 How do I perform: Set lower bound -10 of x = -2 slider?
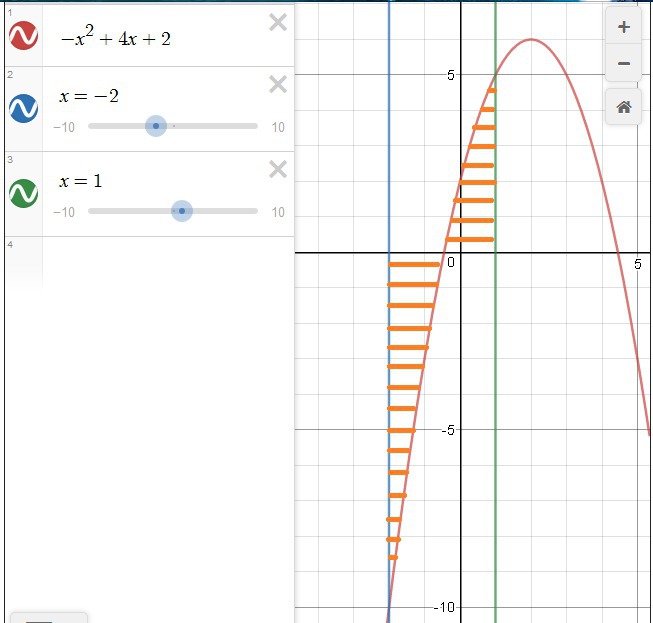point(64,127)
